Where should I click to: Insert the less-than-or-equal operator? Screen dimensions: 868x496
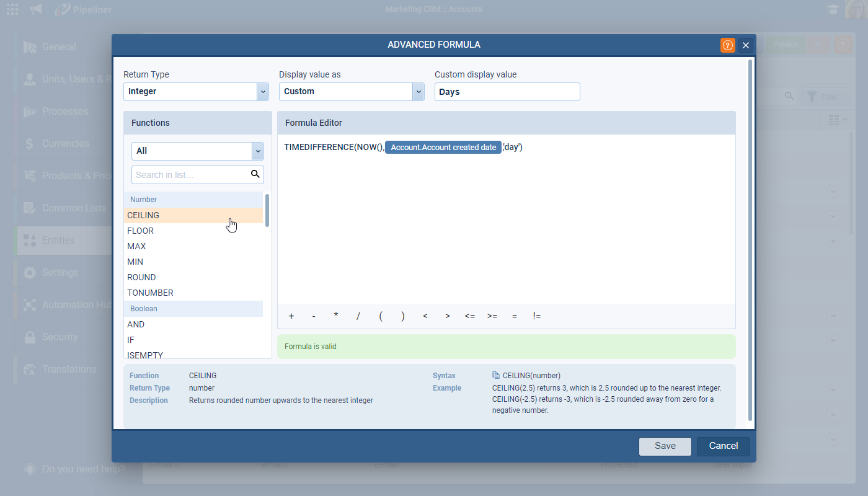click(470, 316)
